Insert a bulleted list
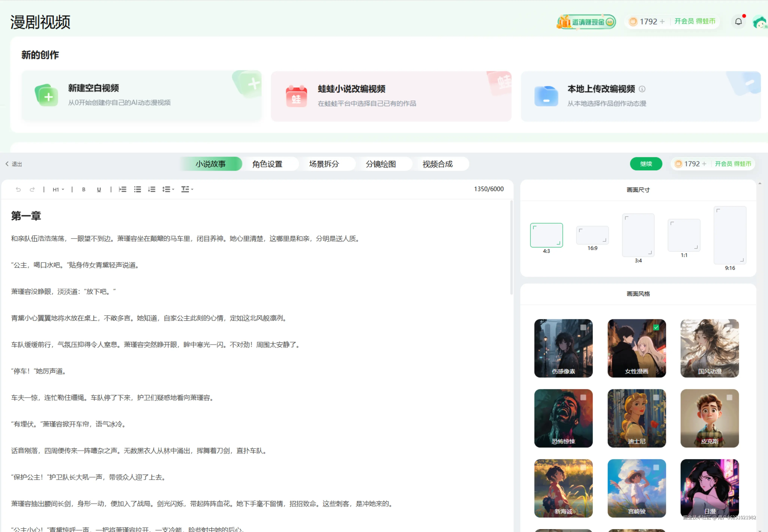768x532 pixels. point(137,189)
